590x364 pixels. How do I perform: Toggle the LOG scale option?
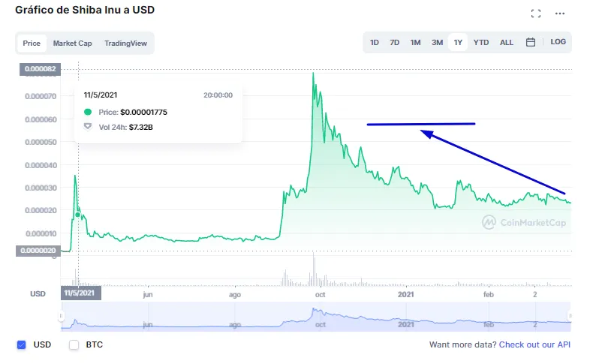click(558, 42)
